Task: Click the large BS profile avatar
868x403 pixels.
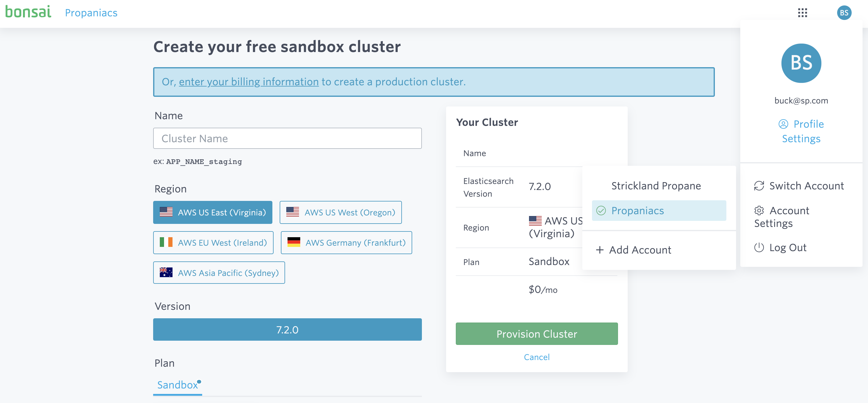Action: pyautogui.click(x=801, y=63)
